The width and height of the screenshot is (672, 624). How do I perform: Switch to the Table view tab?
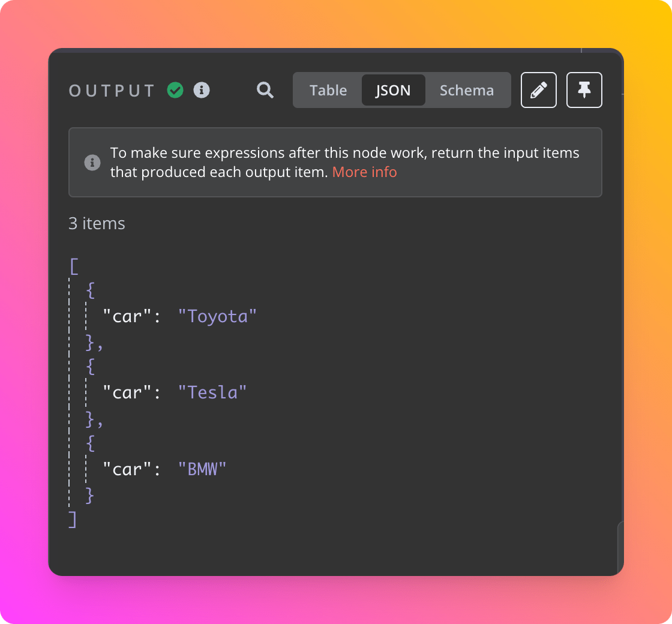(x=328, y=90)
